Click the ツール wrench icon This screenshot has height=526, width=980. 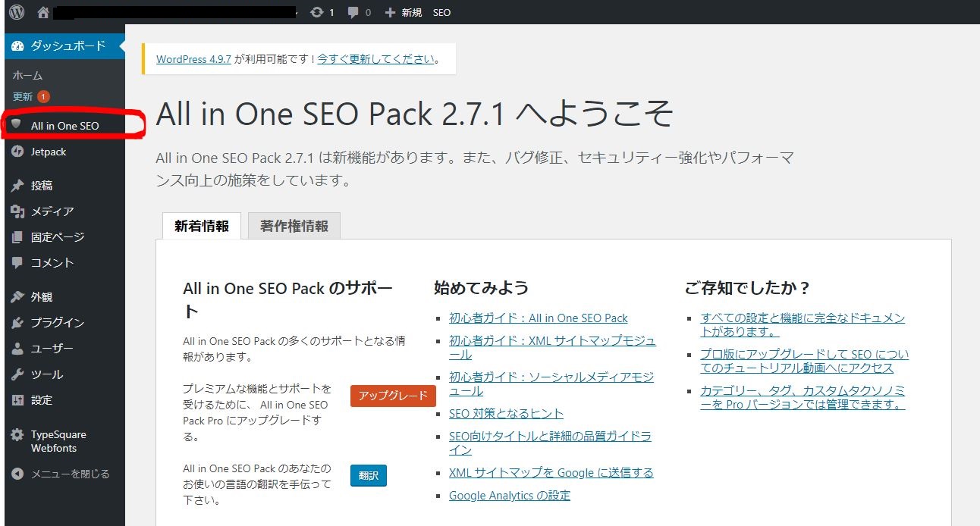17,374
